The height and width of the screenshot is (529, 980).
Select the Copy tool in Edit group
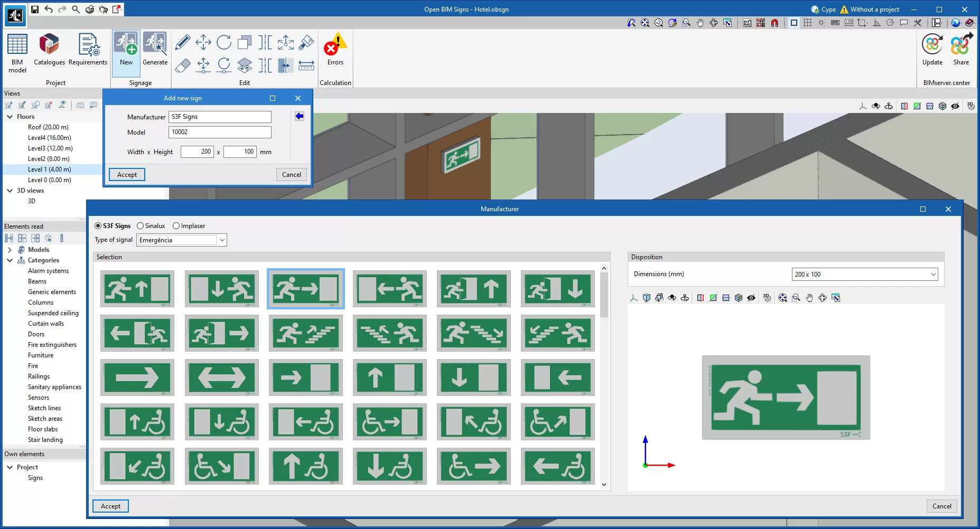click(x=245, y=42)
